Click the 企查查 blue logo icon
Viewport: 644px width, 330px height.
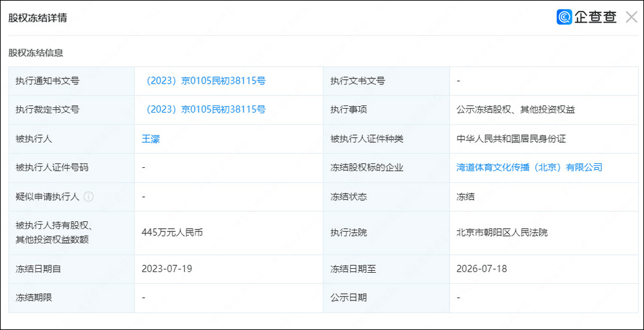564,17
